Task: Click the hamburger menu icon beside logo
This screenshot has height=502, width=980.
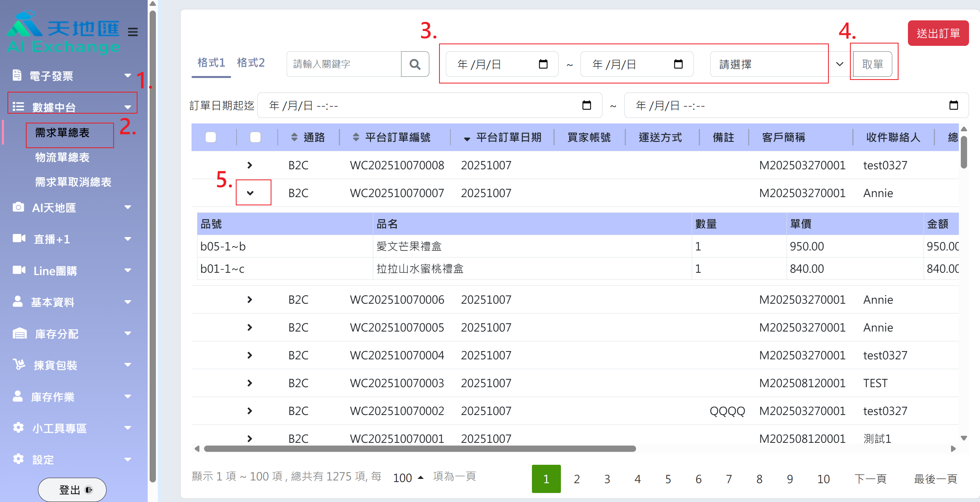Action: [x=133, y=32]
